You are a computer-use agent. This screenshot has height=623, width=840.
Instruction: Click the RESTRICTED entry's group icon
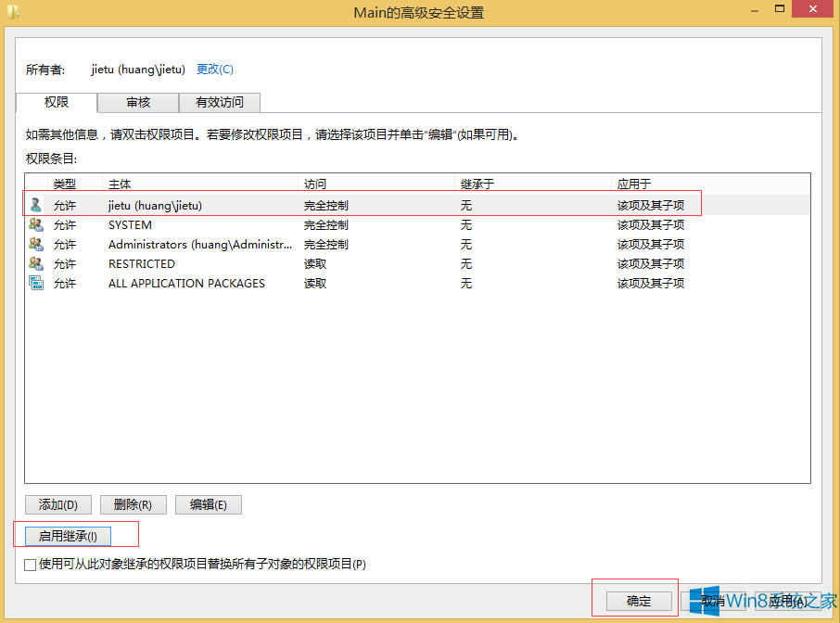coord(34,263)
